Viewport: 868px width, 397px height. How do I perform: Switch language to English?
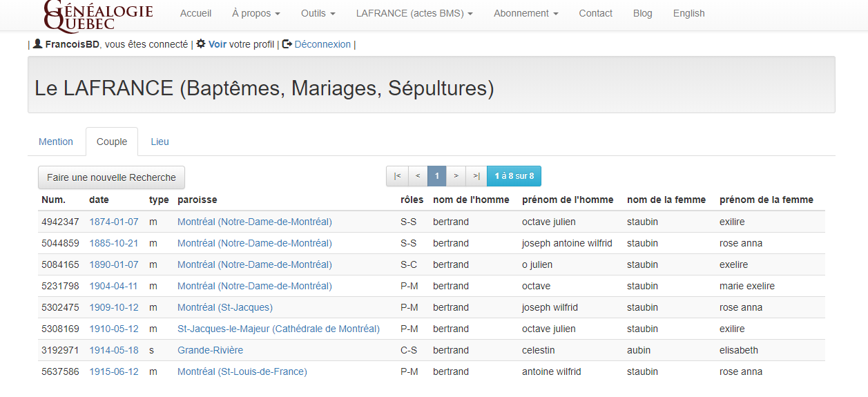pos(689,13)
